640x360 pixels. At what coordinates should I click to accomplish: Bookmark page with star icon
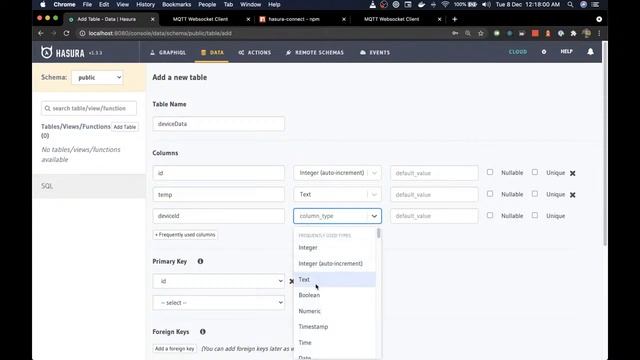tap(481, 33)
